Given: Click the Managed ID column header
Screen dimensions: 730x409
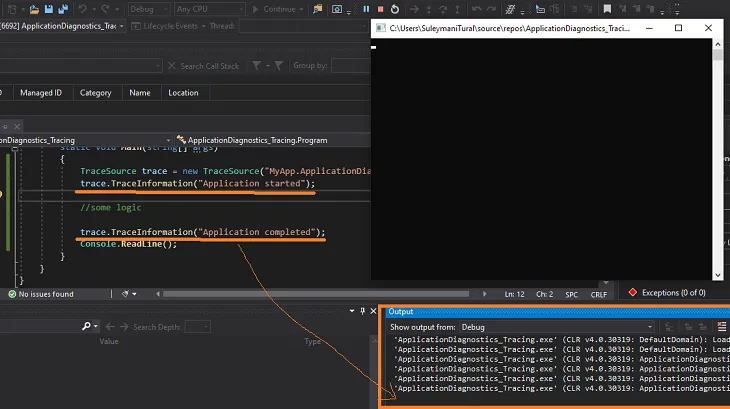Looking at the screenshot, I should tap(41, 93).
